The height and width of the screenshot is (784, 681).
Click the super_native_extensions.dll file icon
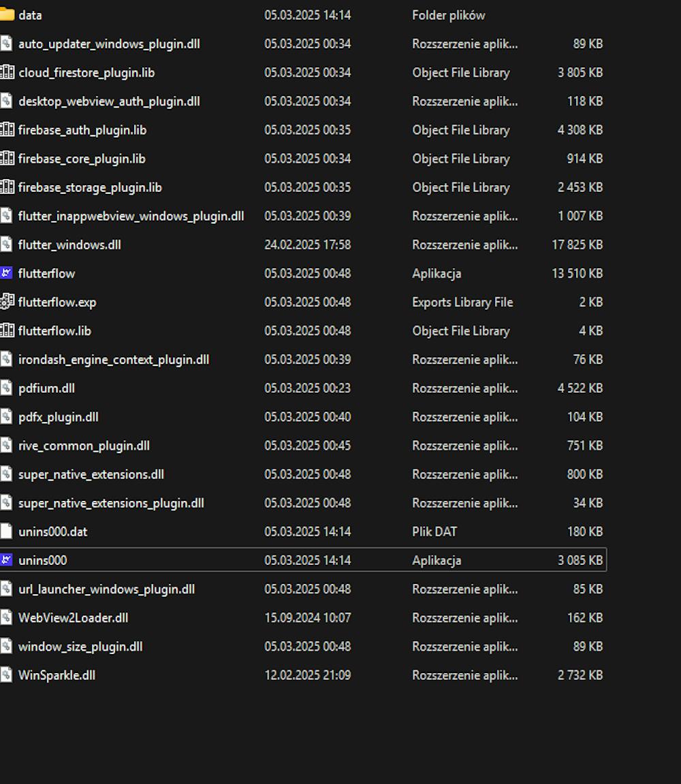6,474
